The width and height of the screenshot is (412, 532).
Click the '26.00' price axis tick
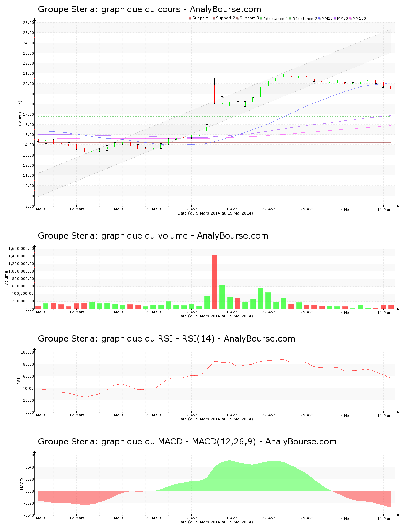(28, 23)
